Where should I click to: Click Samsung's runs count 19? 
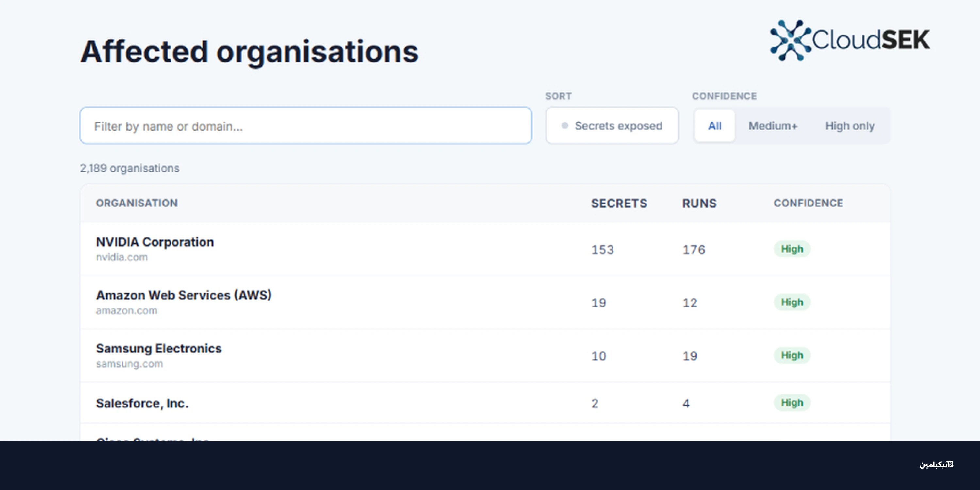coord(690,356)
